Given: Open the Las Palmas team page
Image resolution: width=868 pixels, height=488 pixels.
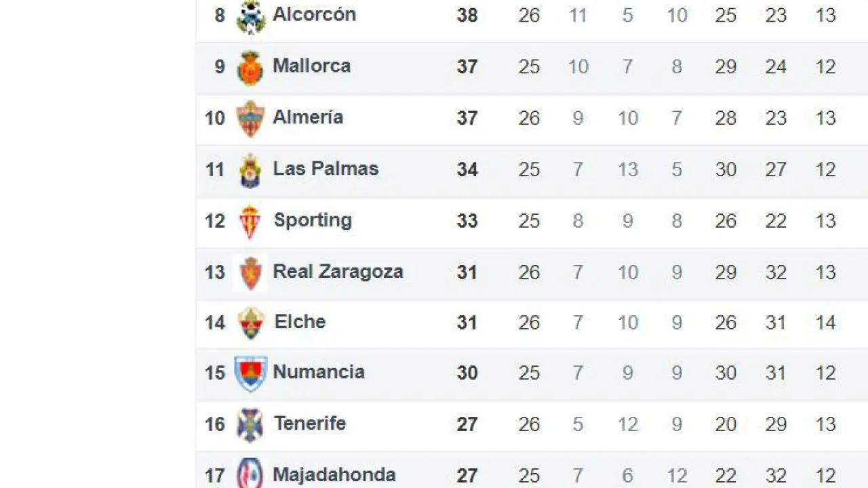Looking at the screenshot, I should coord(325,169).
